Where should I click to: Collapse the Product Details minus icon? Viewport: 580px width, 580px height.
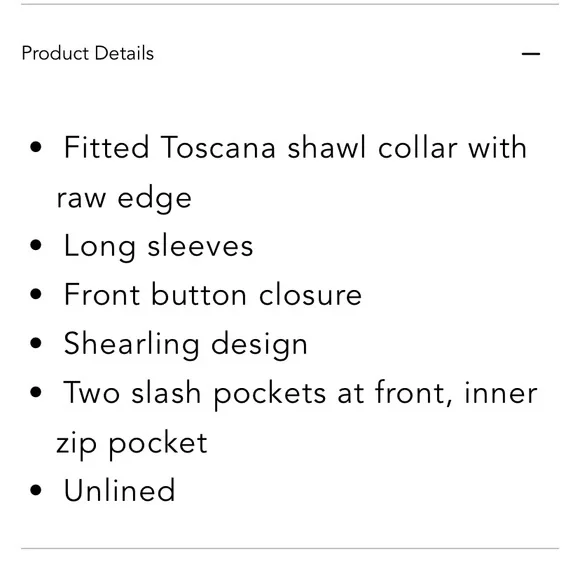tap(531, 54)
